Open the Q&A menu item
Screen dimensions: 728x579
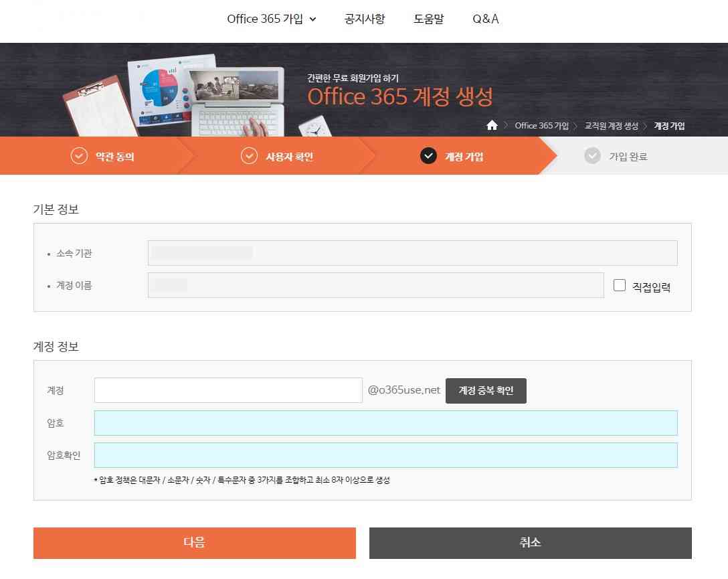pyautogui.click(x=486, y=19)
